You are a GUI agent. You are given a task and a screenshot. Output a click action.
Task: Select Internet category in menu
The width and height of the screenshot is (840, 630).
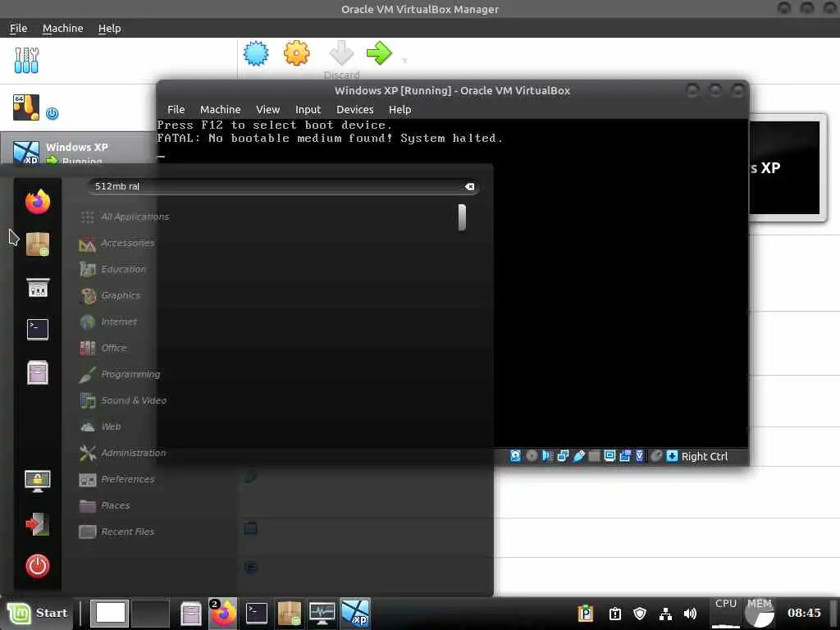coord(108,322)
